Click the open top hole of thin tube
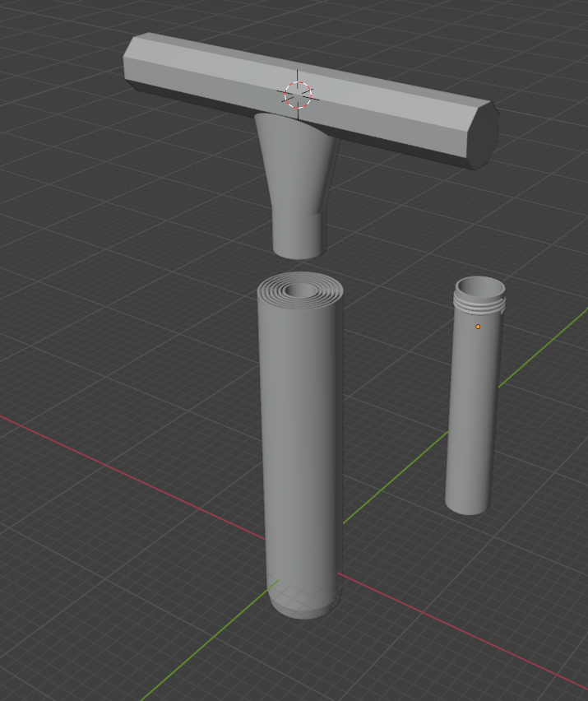The image size is (588, 701). pyautogui.click(x=480, y=287)
